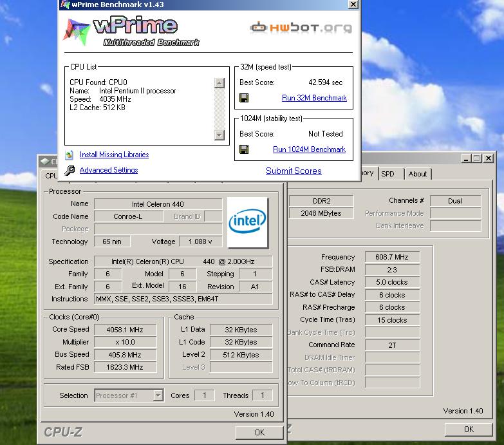Click the Speed: 4035 MHz line
Screen dimensions: 504x445
(100, 99)
